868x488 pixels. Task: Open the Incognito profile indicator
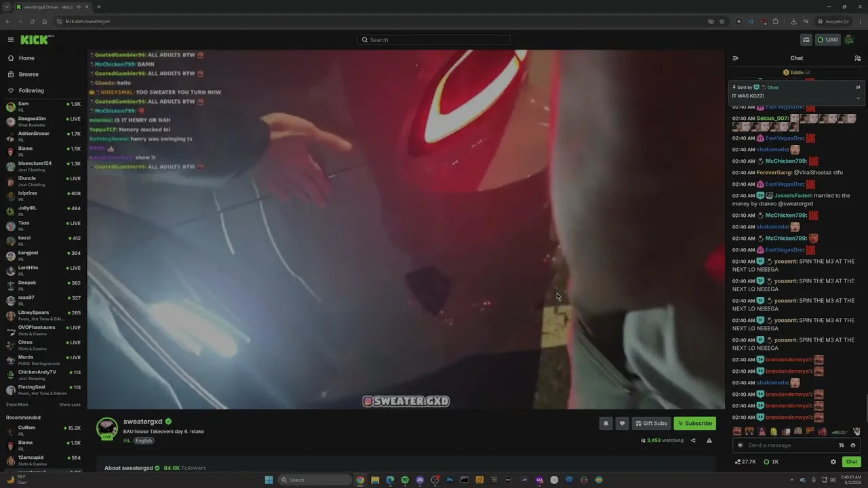tap(833, 21)
